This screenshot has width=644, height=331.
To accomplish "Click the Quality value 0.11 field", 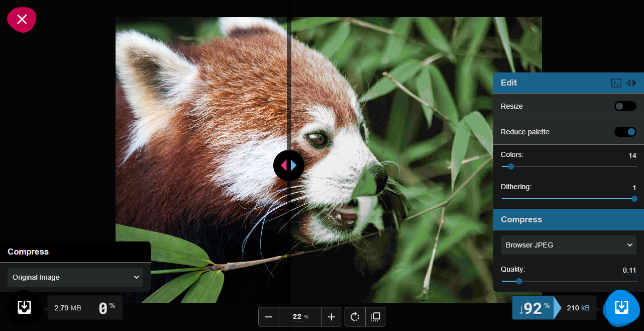I will (x=629, y=270).
